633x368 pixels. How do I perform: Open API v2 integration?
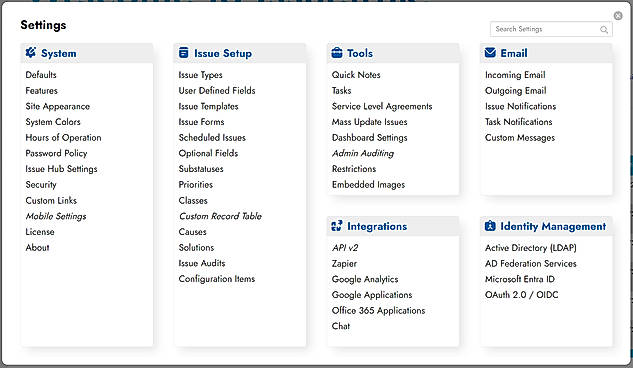click(345, 248)
